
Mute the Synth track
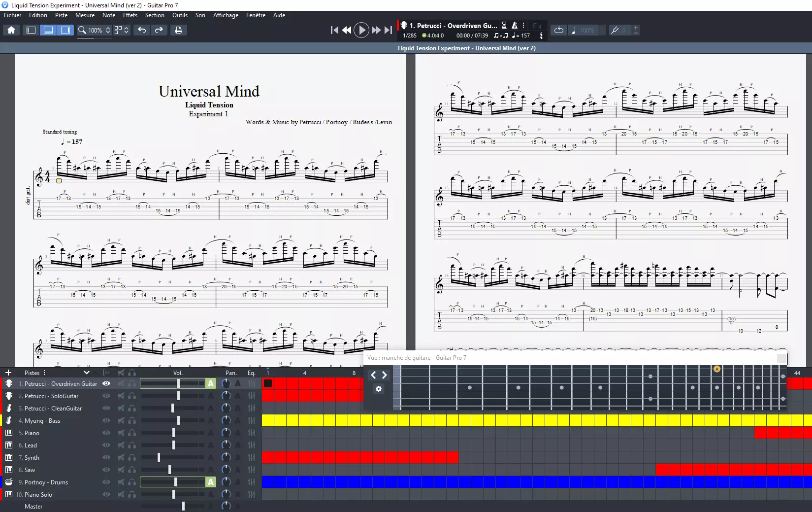(121, 457)
